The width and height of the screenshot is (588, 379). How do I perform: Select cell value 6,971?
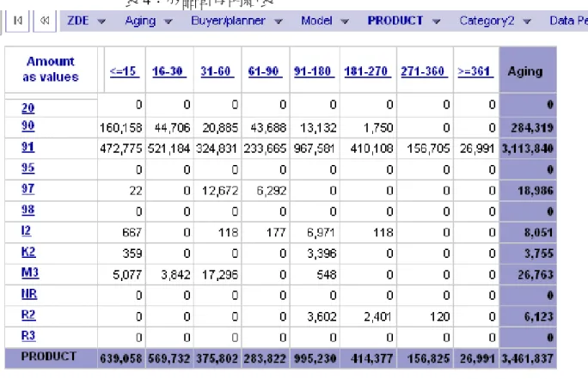click(x=321, y=233)
